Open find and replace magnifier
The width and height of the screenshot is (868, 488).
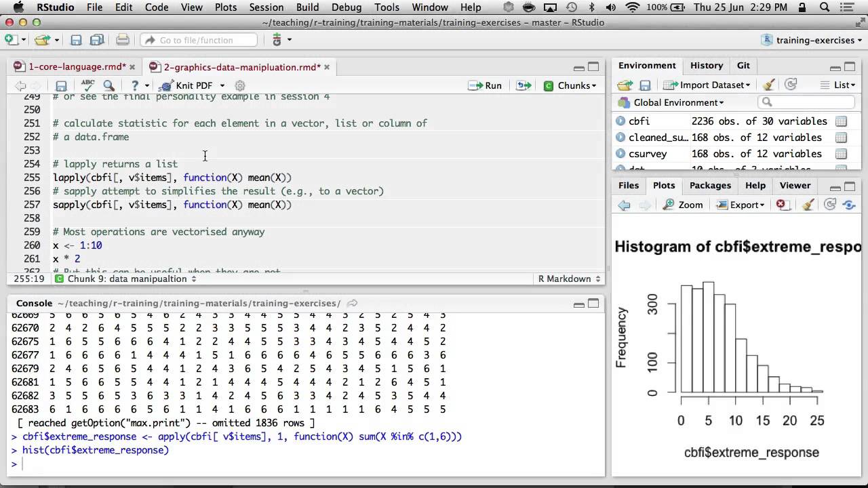(x=108, y=85)
